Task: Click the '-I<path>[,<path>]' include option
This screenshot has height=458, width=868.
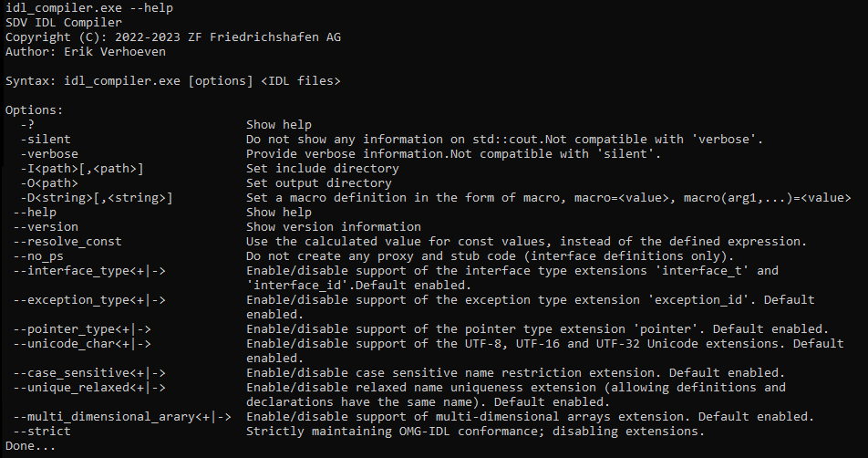Action: pos(82,169)
